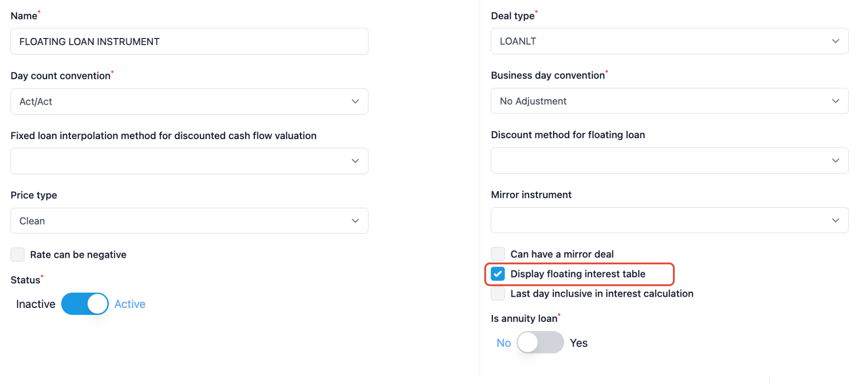The width and height of the screenshot is (868, 384).
Task: Expand the Mirror instrument dropdown
Action: tap(669, 220)
